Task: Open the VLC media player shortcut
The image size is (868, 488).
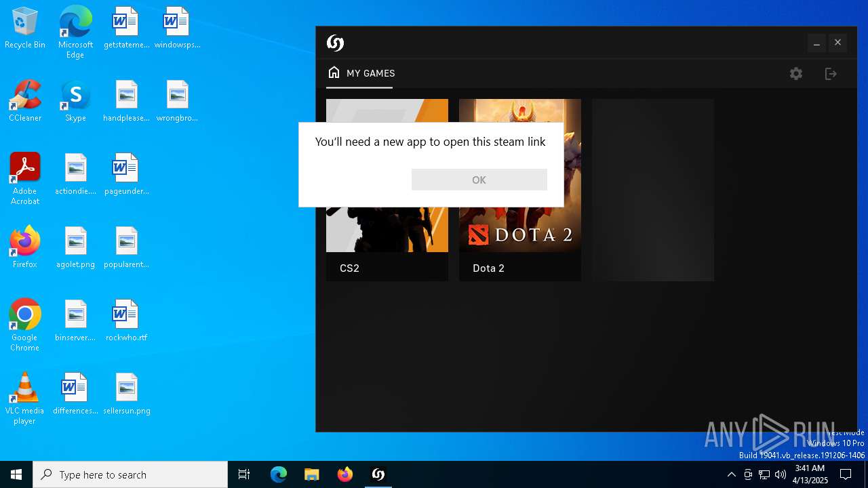Action: (x=25, y=399)
